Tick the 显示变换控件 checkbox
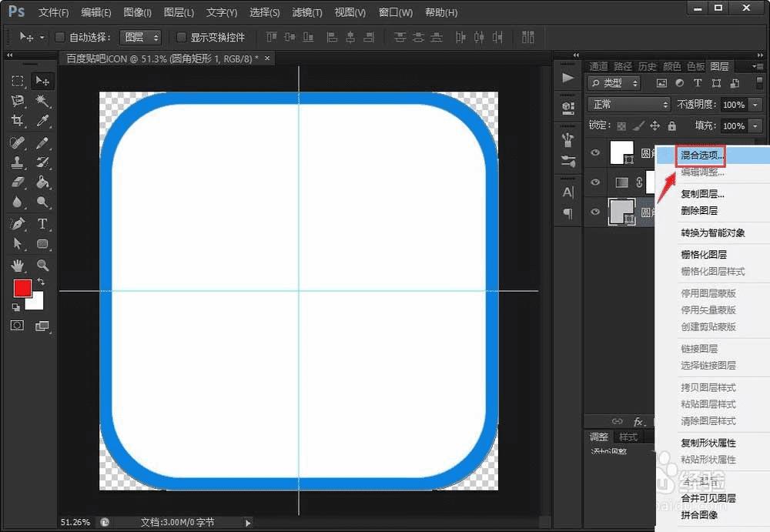770x532 pixels. pos(182,37)
